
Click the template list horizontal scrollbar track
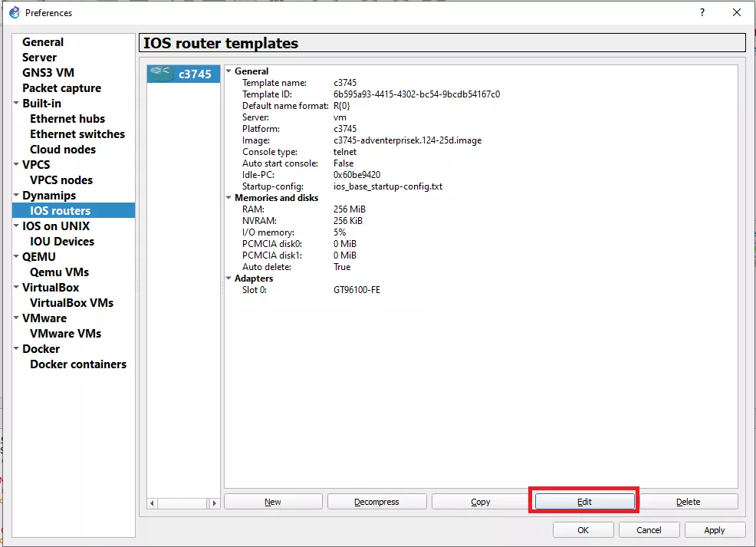pyautogui.click(x=183, y=503)
